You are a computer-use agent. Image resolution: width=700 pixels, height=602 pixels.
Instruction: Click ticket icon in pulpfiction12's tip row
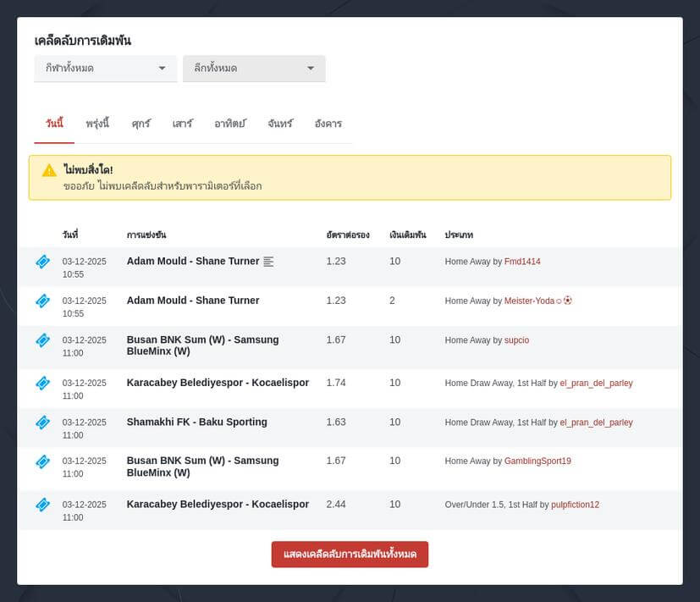[42, 505]
